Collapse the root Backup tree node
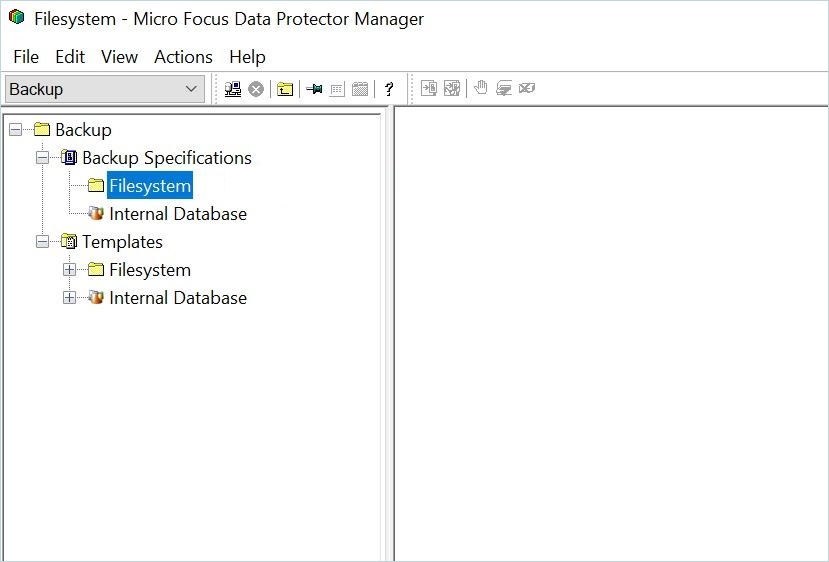The image size is (829, 562). pos(15,130)
